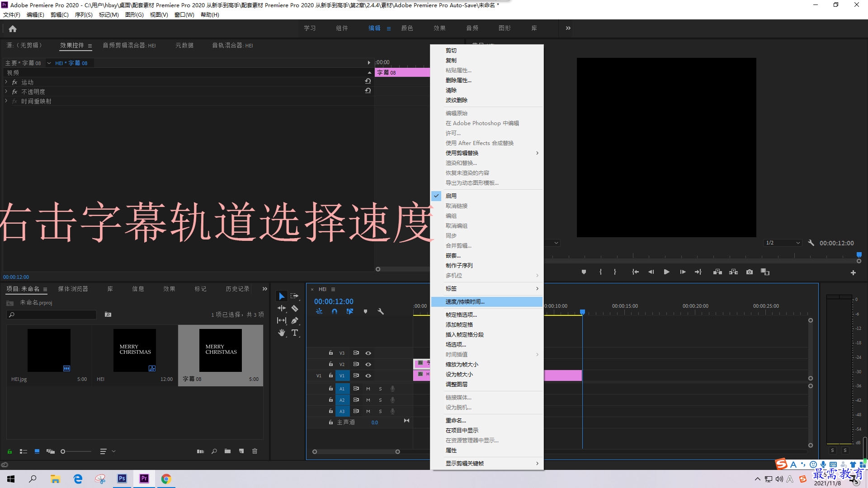
Task: Solo audio track A2
Action: [x=380, y=400]
